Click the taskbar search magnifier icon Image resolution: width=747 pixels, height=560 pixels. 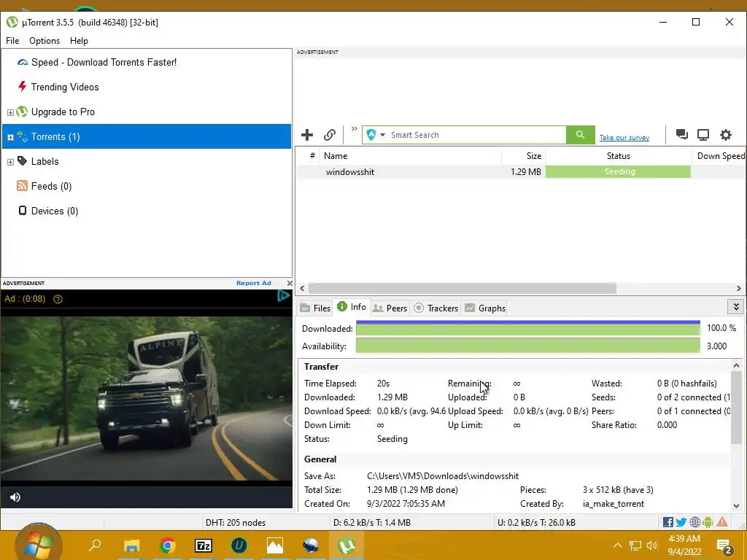96,545
